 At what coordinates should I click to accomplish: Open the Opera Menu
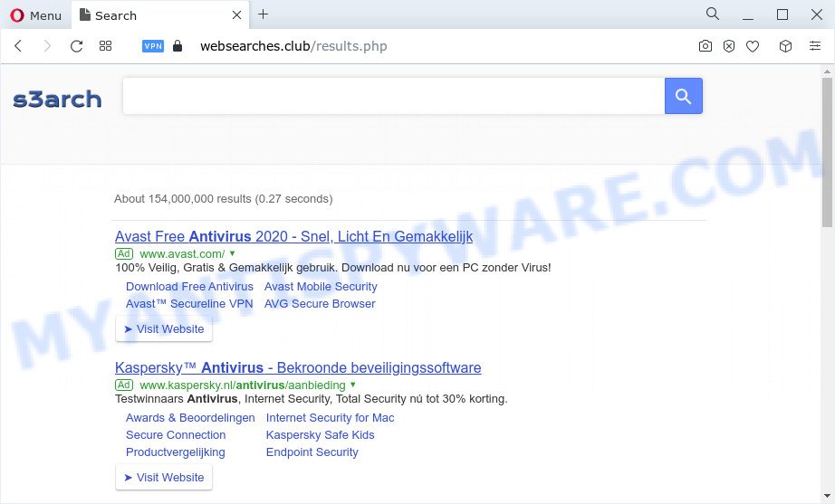point(35,15)
